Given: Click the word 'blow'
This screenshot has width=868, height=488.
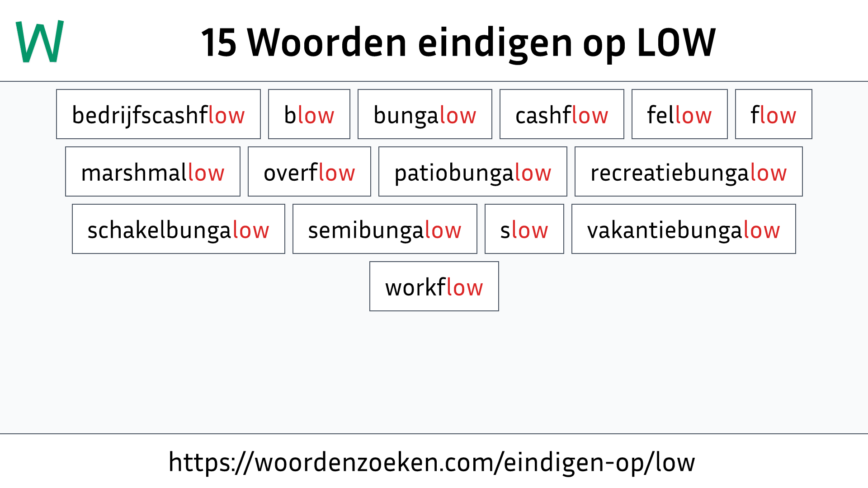Looking at the screenshot, I should tap(309, 114).
